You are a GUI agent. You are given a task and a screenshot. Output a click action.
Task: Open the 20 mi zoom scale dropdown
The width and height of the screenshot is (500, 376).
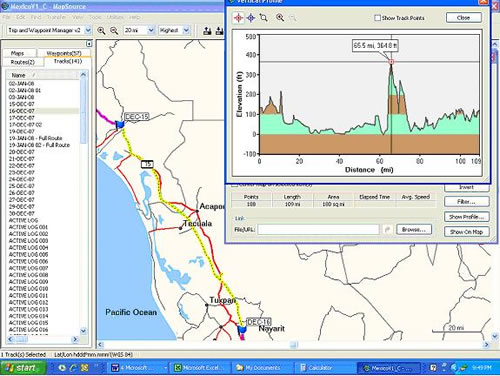point(151,30)
